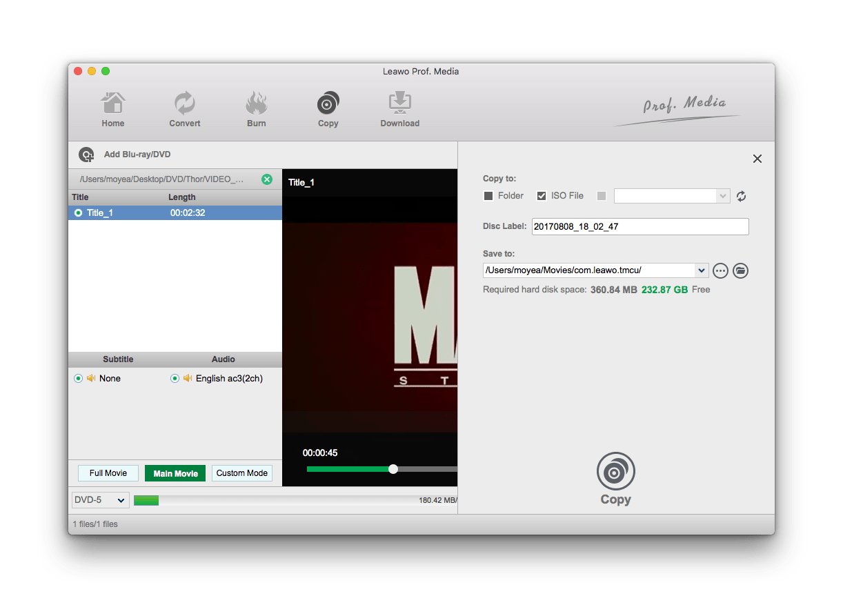843x616 pixels.
Task: Click the 00:02:32 length value
Action: click(x=188, y=212)
